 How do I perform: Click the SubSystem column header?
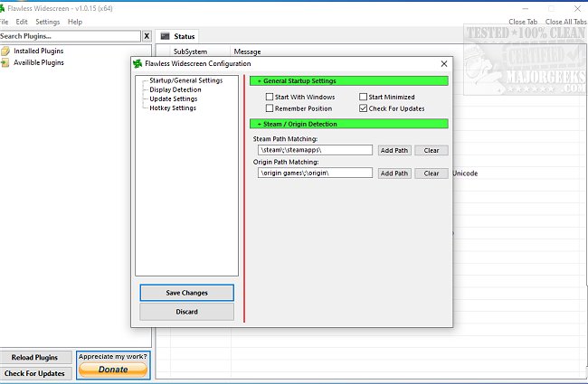(190, 52)
